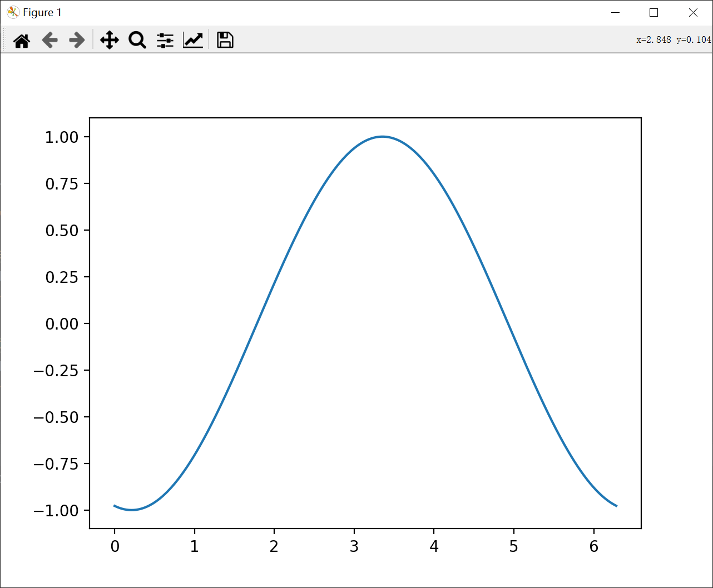
Task: Go back to the previous view
Action: point(50,40)
